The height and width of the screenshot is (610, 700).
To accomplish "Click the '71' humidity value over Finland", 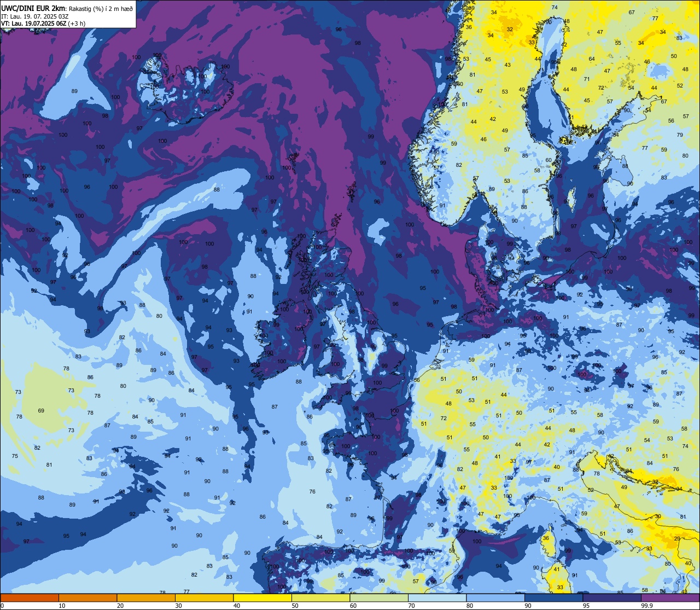I will [587, 79].
